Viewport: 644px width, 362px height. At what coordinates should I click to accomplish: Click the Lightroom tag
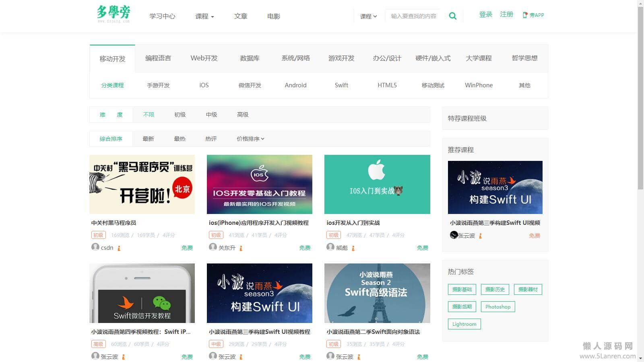pos(464,324)
